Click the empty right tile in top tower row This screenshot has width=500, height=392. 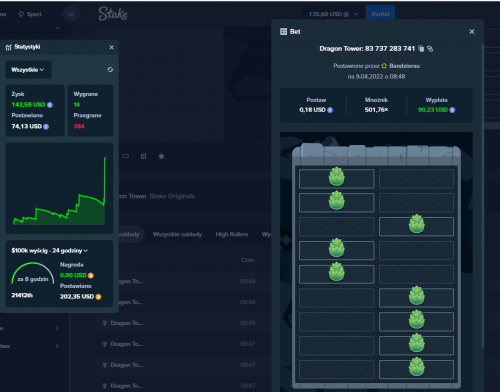point(416,179)
